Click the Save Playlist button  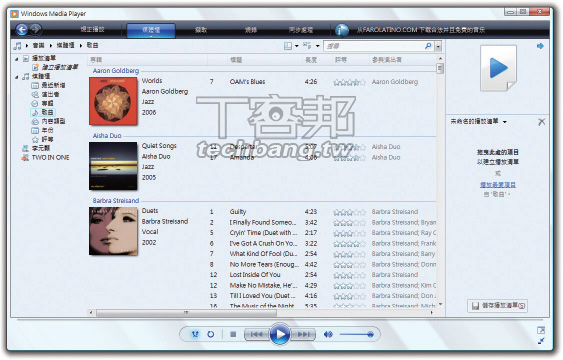pos(497,305)
